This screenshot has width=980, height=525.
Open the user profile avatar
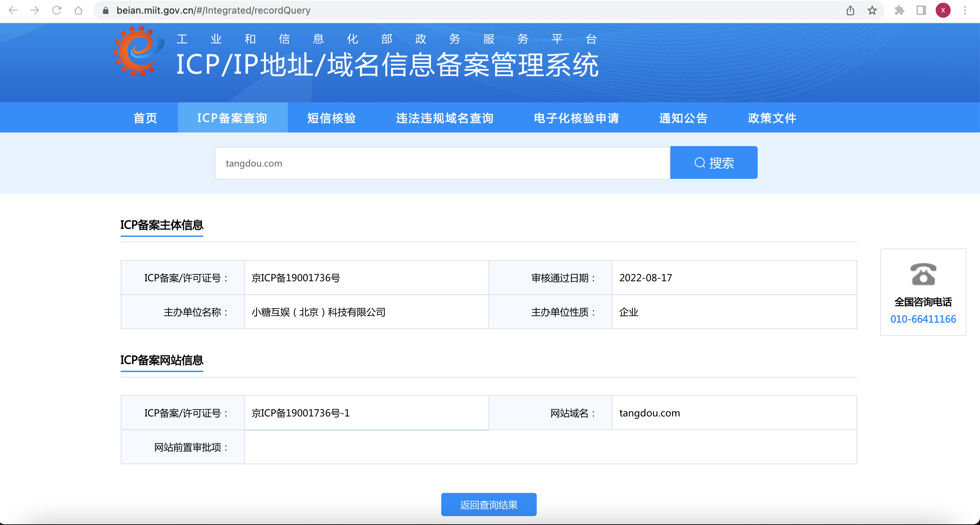(x=943, y=10)
